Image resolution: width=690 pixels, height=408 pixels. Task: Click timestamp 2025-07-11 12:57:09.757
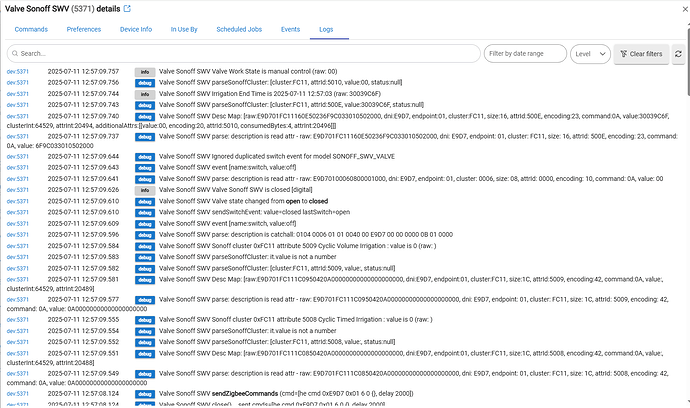pos(83,71)
